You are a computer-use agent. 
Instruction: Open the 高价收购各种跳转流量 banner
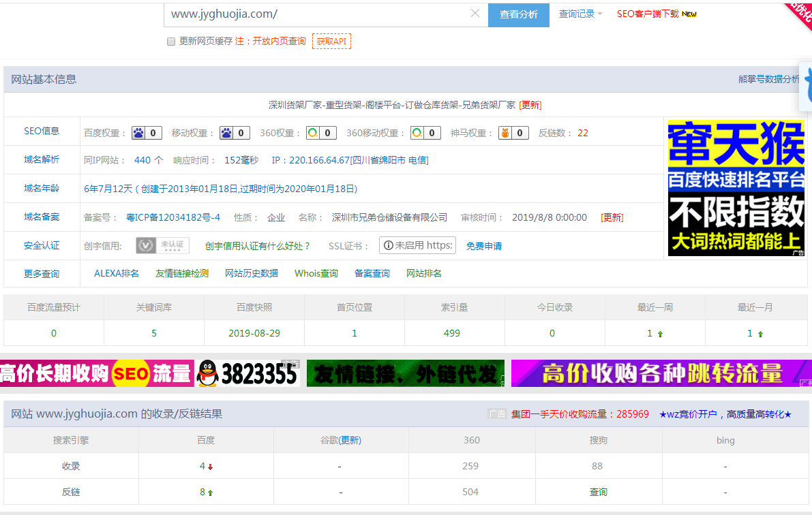(661, 373)
